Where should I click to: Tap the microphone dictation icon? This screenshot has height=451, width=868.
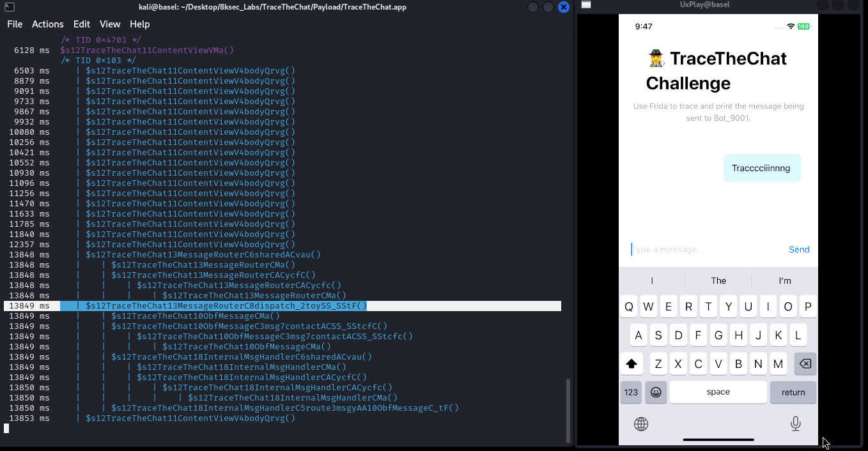(x=796, y=424)
